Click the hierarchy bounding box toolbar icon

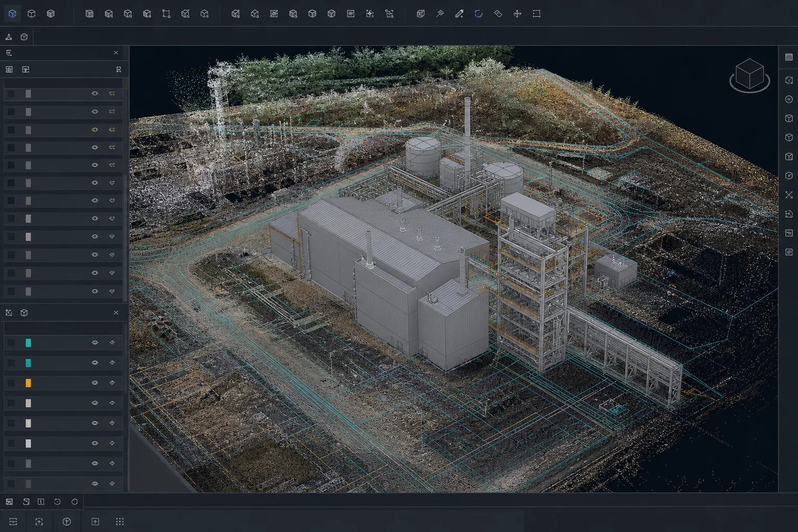(x=389, y=14)
